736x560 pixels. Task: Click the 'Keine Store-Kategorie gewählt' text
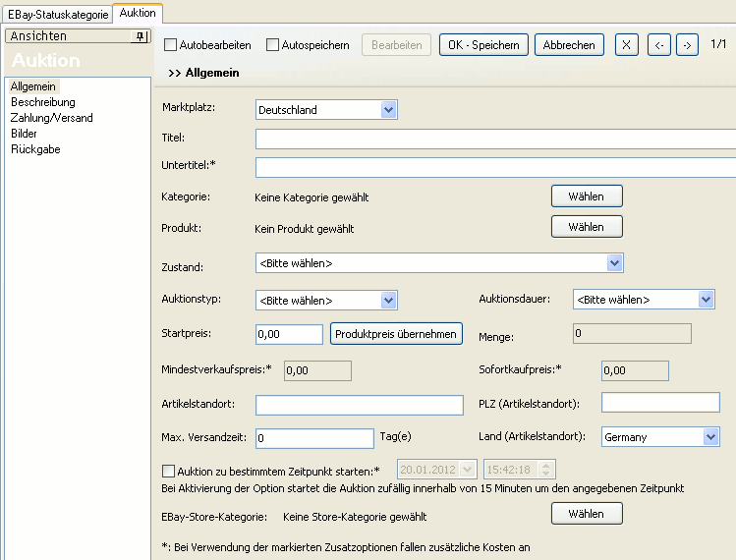click(355, 517)
